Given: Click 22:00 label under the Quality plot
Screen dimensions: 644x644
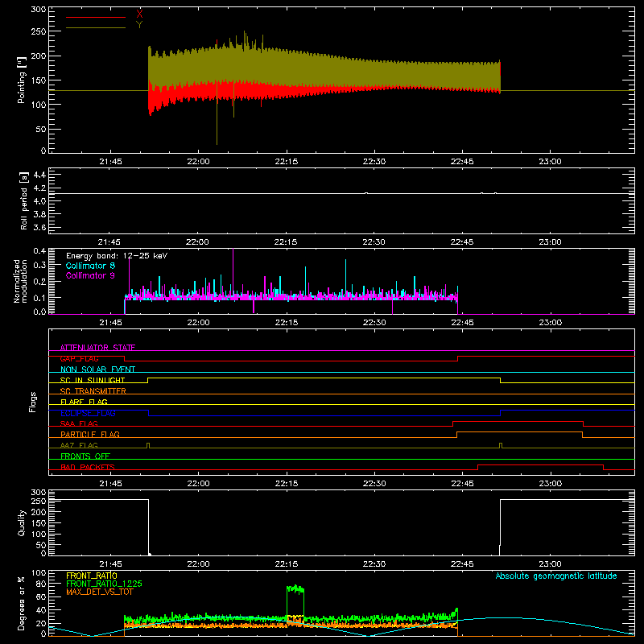Looking at the screenshot, I should [x=198, y=564].
